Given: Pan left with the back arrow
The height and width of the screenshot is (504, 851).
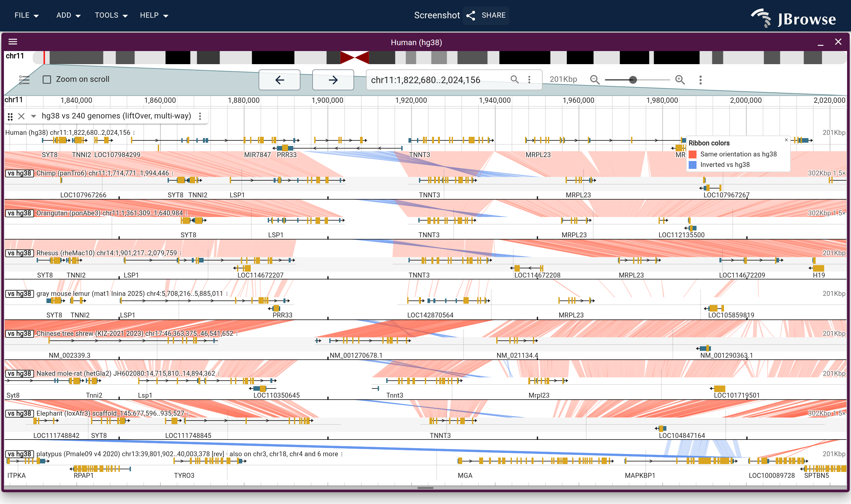Looking at the screenshot, I should (x=280, y=80).
